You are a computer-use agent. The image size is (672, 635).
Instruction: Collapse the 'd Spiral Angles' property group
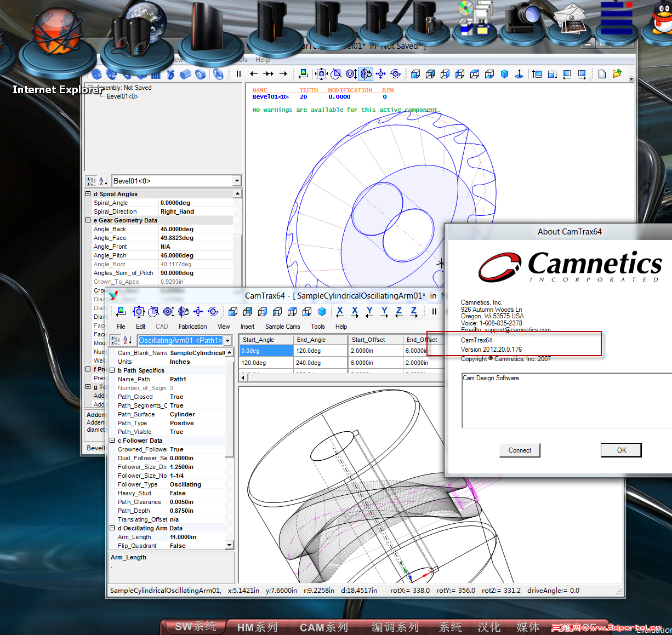coord(88,194)
